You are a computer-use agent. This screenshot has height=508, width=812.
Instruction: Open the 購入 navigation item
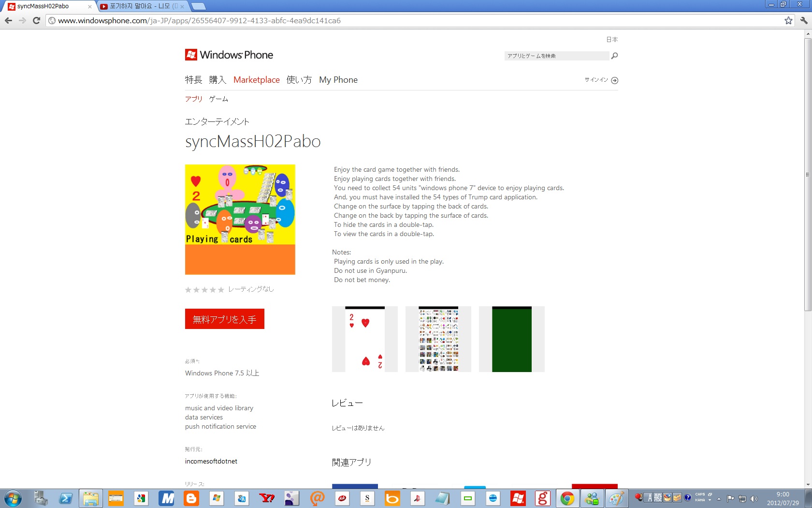pyautogui.click(x=217, y=80)
